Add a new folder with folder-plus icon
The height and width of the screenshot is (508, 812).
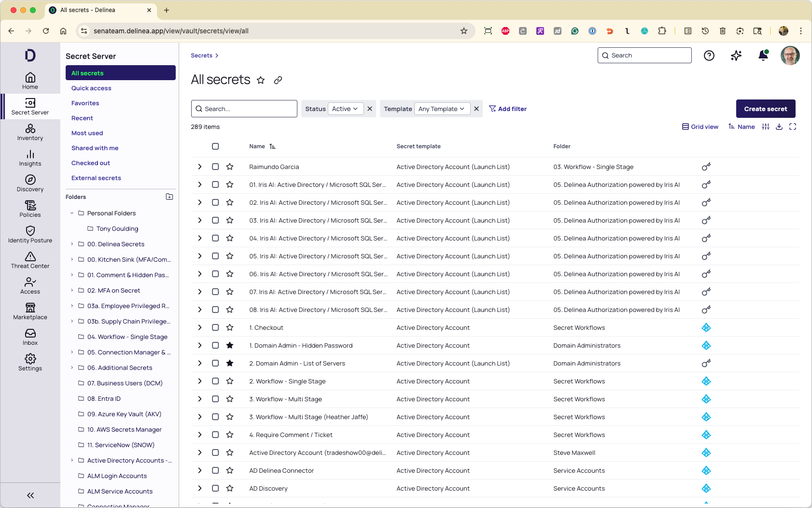169,197
